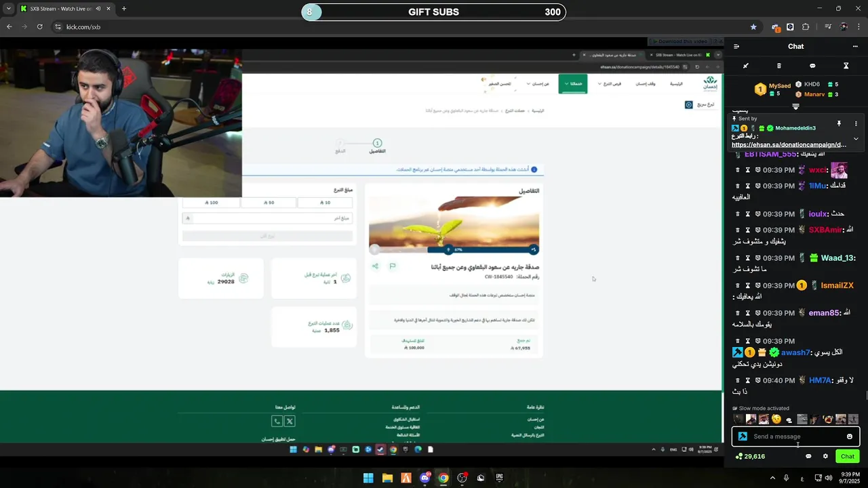This screenshot has width=868, height=488.
Task: Expand the gift leaderboard handle
Action: coord(795,106)
